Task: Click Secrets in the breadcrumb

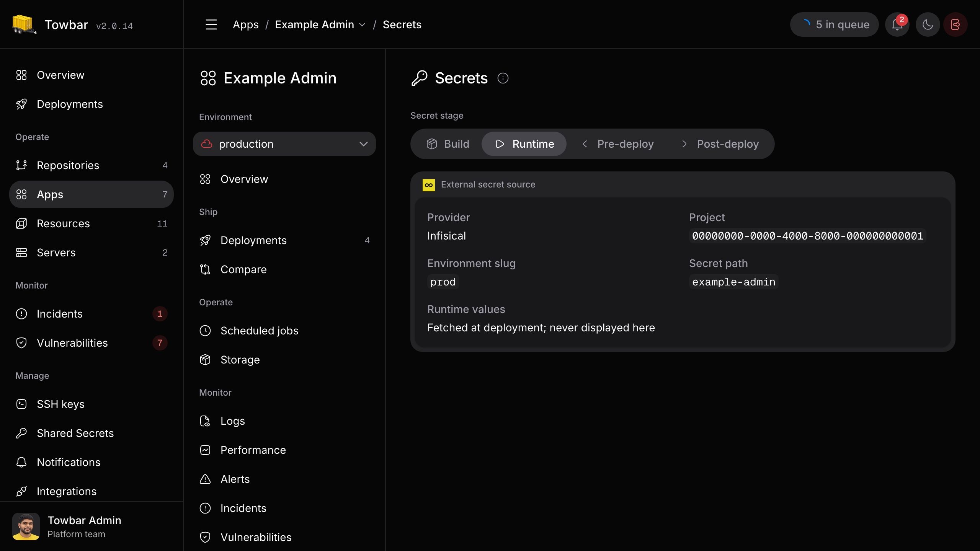Action: 402,24
